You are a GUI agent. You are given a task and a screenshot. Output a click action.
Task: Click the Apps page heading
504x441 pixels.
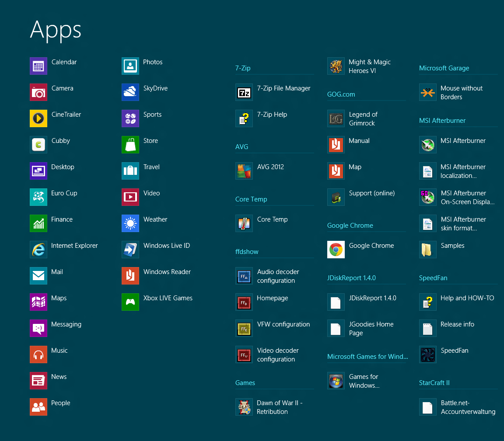tap(56, 31)
